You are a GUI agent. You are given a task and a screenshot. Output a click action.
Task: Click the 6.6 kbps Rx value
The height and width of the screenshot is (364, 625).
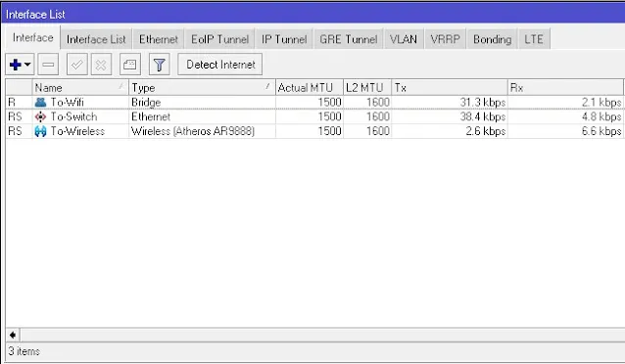[601, 131]
